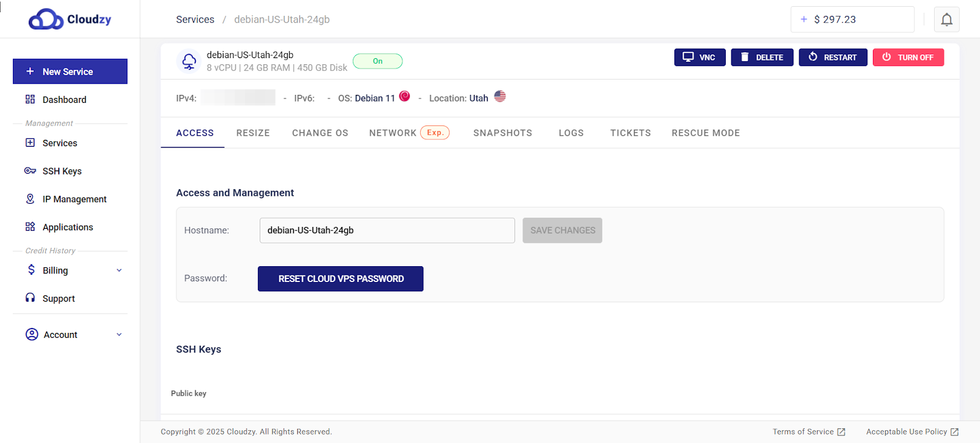Click the Debian OS swirl icon
The image size is (980, 443).
click(404, 97)
